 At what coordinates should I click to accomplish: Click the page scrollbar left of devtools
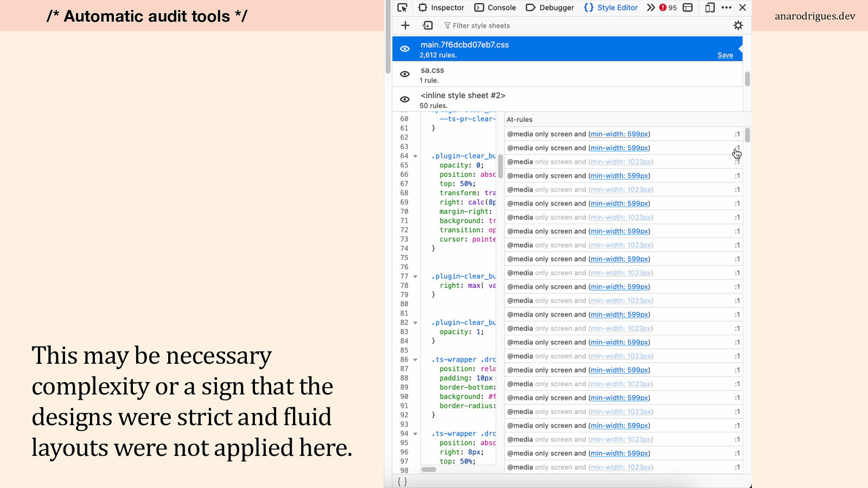[388, 38]
